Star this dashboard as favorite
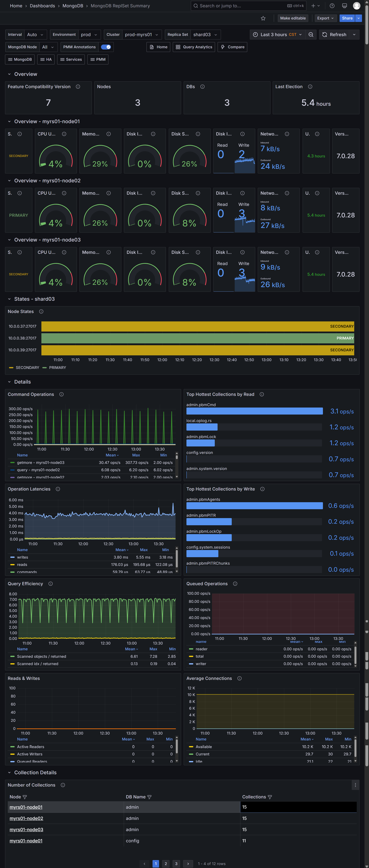Viewport: 369px width, 868px height. 263,18
